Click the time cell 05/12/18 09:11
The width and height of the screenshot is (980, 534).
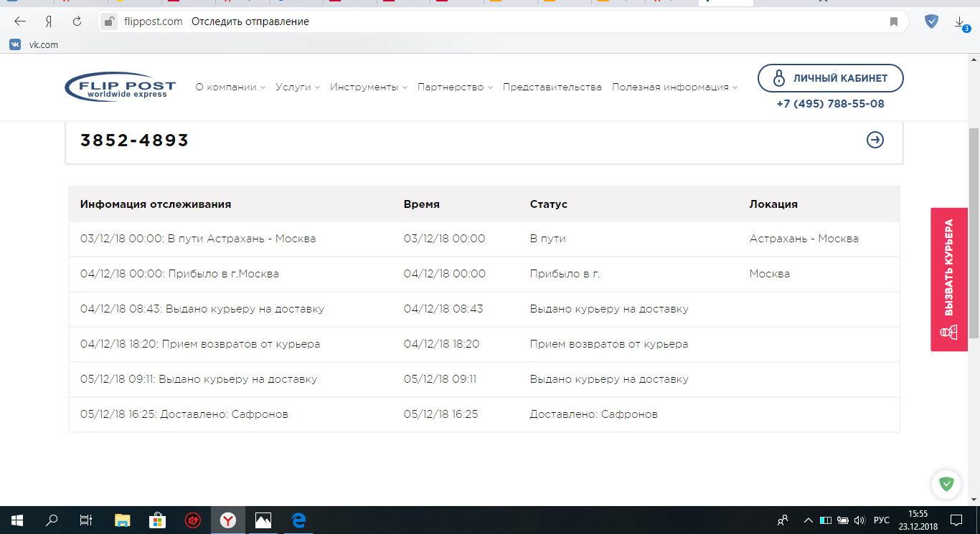(x=440, y=379)
